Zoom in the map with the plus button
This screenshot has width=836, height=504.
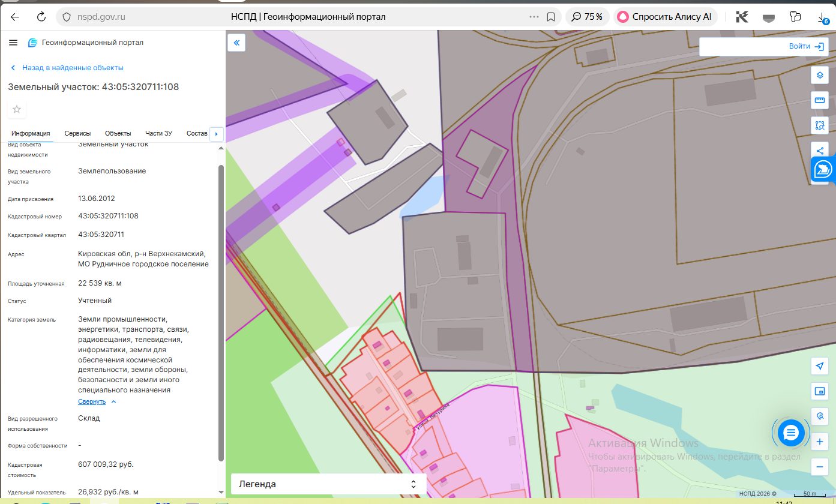tap(820, 442)
